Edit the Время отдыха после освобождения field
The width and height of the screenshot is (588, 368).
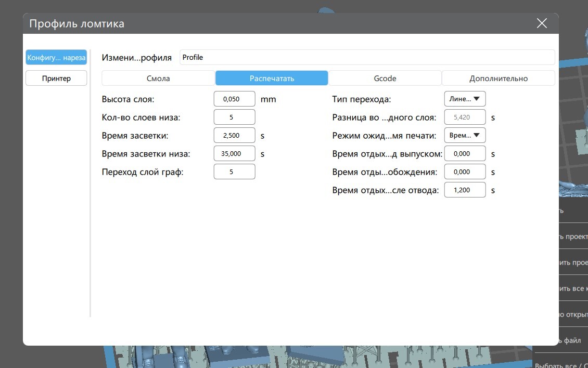(465, 172)
